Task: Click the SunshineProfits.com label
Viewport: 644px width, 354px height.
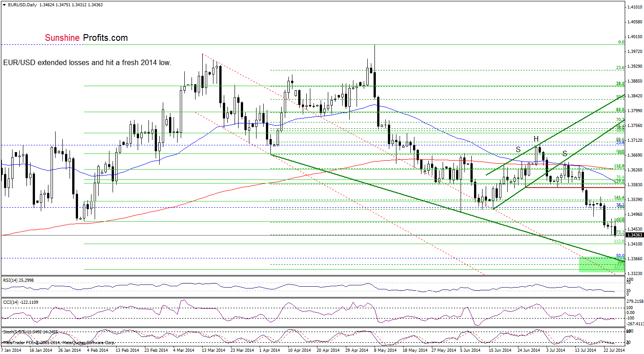Action: 87,38
